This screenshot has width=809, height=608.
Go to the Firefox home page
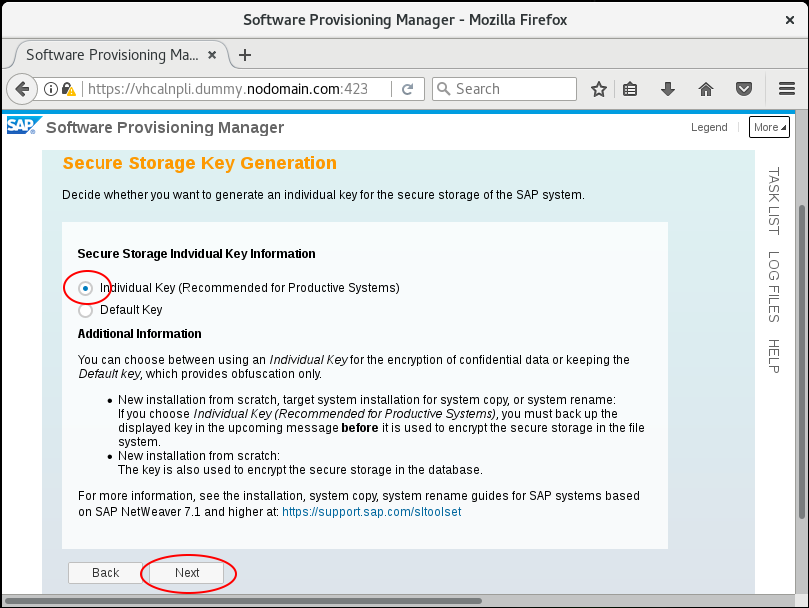[706, 89]
